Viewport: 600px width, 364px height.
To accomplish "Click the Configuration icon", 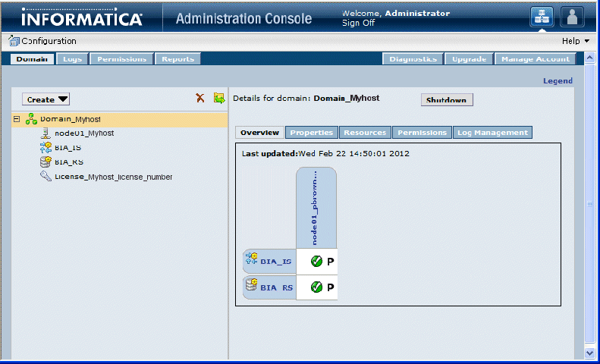I will point(14,40).
